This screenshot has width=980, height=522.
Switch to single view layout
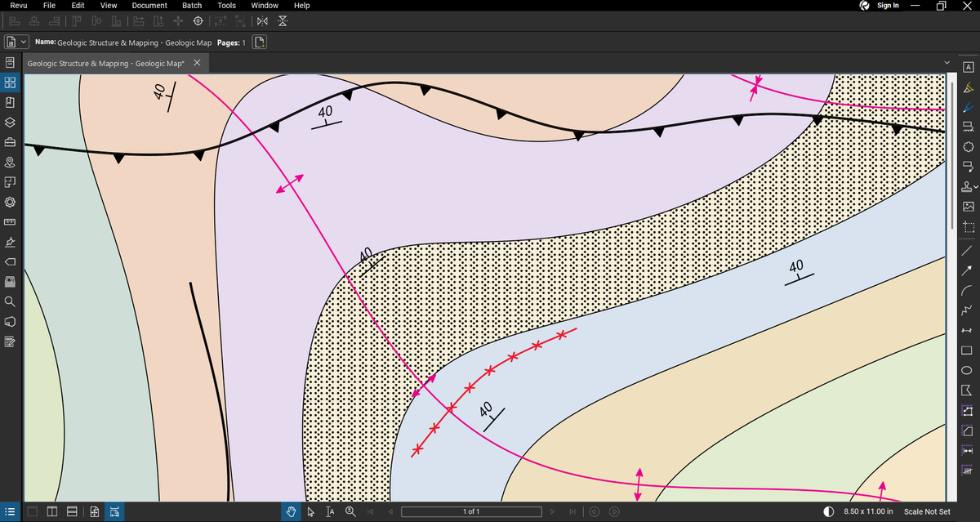(x=33, y=512)
